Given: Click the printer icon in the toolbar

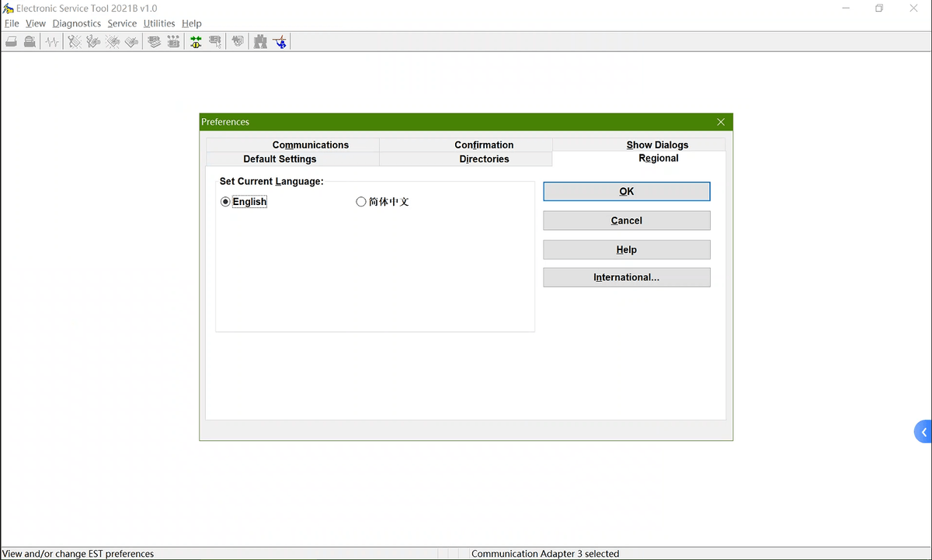Looking at the screenshot, I should pyautogui.click(x=12, y=42).
